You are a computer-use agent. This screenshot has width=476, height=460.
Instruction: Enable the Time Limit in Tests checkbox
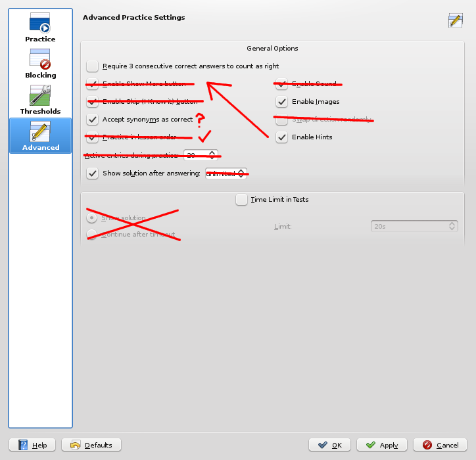point(242,199)
